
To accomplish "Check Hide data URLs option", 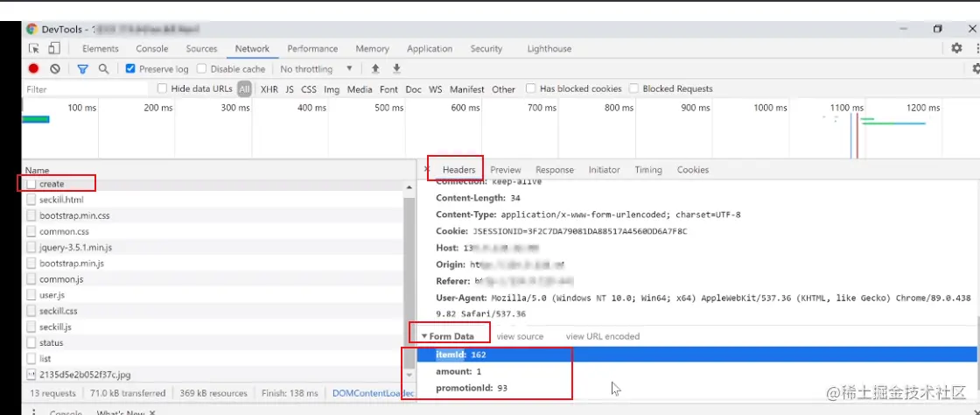I will (162, 88).
